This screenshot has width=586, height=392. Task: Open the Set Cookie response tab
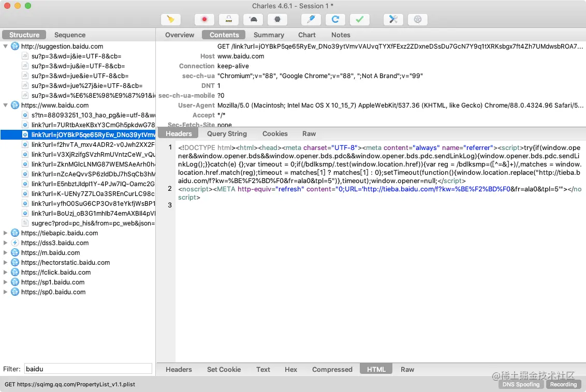tap(224, 369)
